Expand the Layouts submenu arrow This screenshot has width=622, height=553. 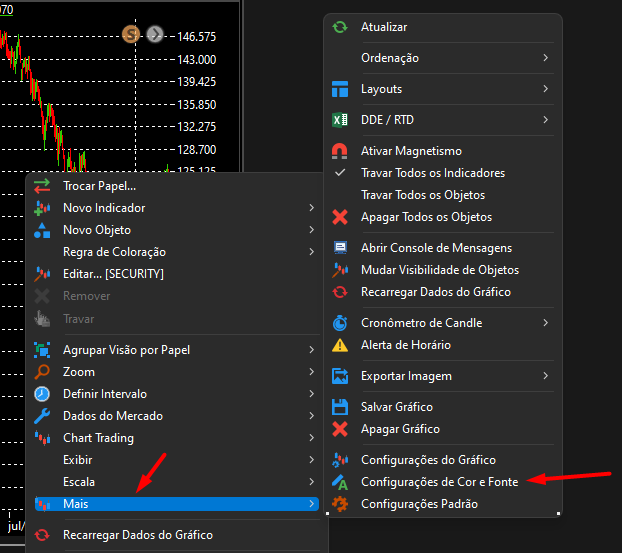click(546, 89)
